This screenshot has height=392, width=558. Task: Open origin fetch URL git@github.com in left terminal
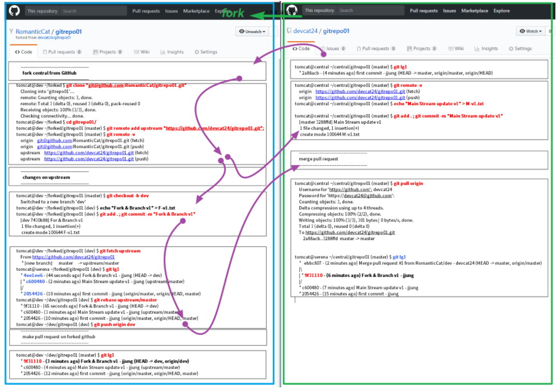click(x=54, y=140)
